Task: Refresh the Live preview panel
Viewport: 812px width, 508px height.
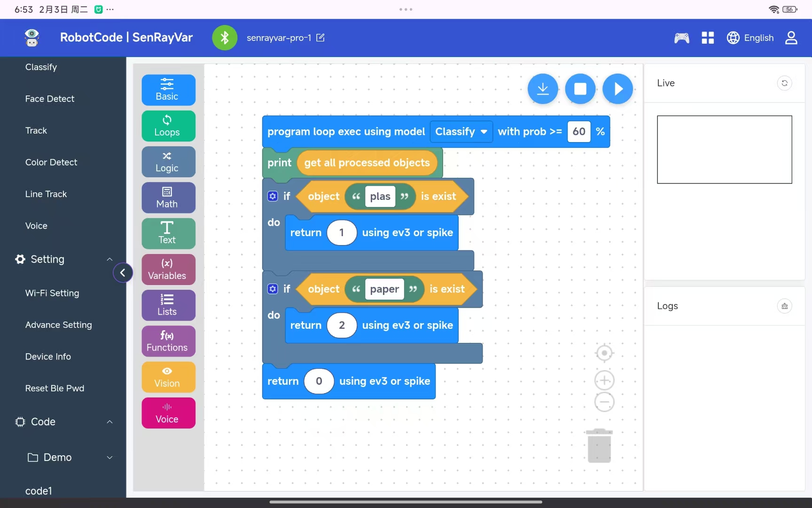Action: point(784,83)
